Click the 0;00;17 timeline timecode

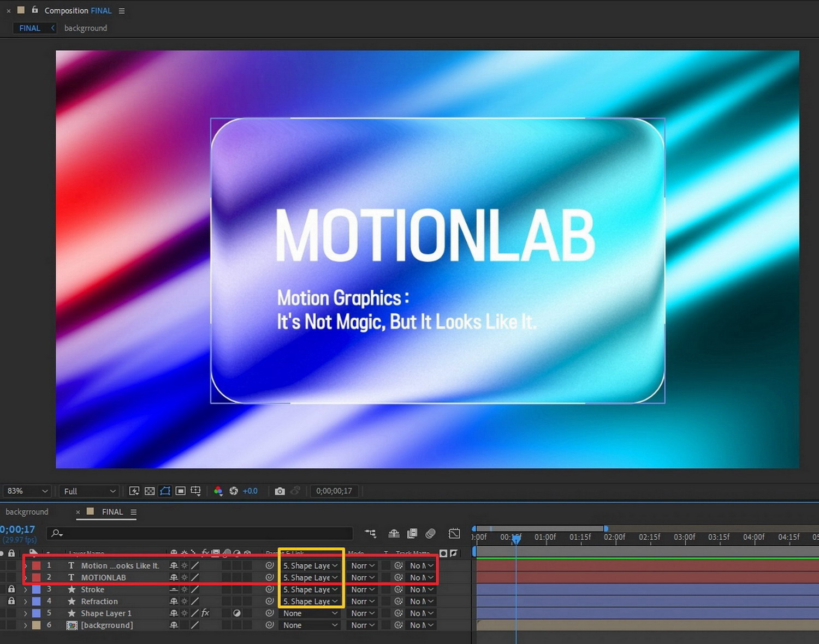(x=17, y=529)
